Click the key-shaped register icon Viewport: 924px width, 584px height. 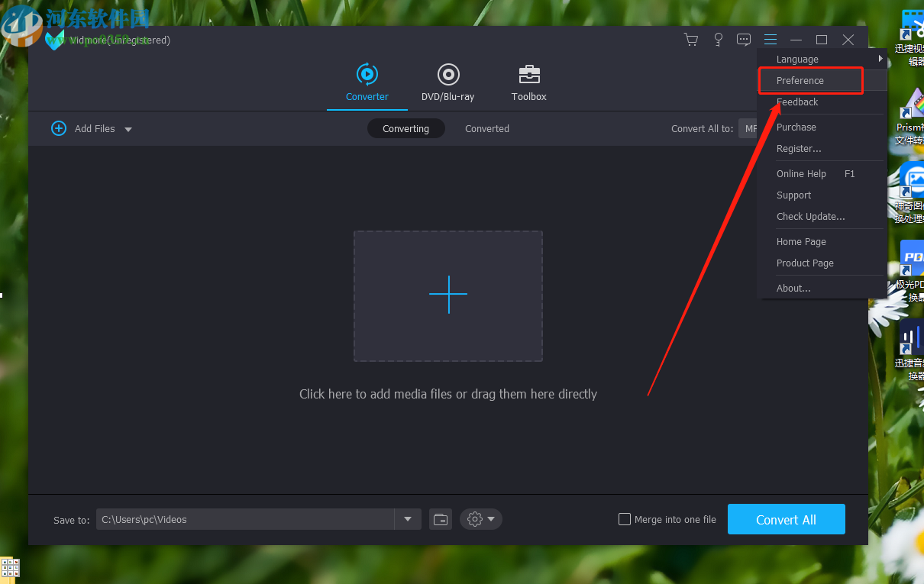(718, 40)
